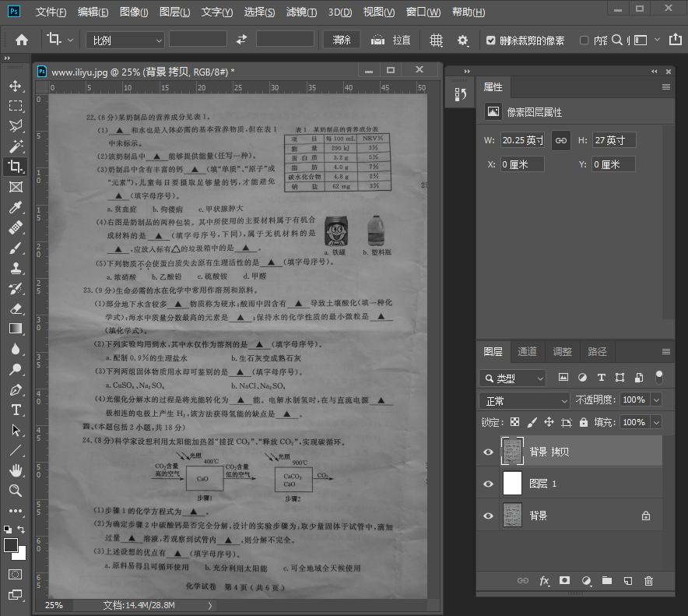
Task: Select the Type tool
Action: (16, 410)
